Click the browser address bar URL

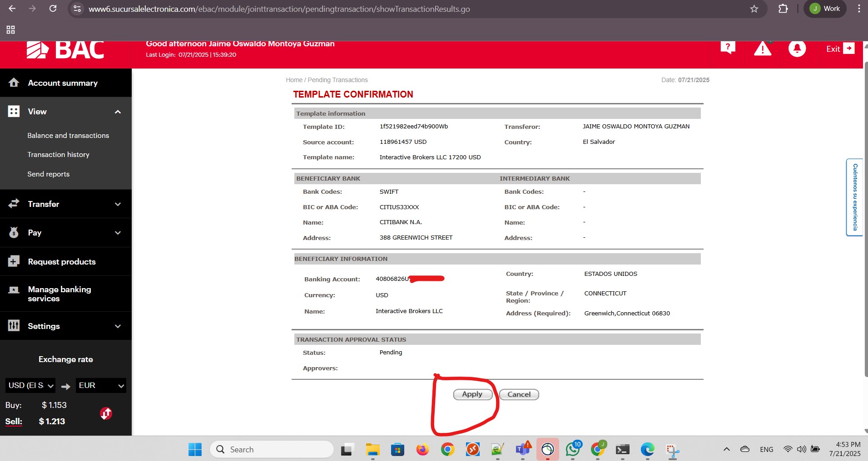[279, 9]
